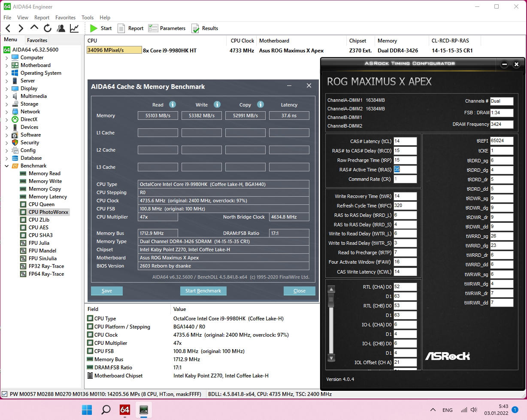Screen dimensions: 527x420
Task: Select CPU SHA3 benchmark in tree
Action: (40, 235)
